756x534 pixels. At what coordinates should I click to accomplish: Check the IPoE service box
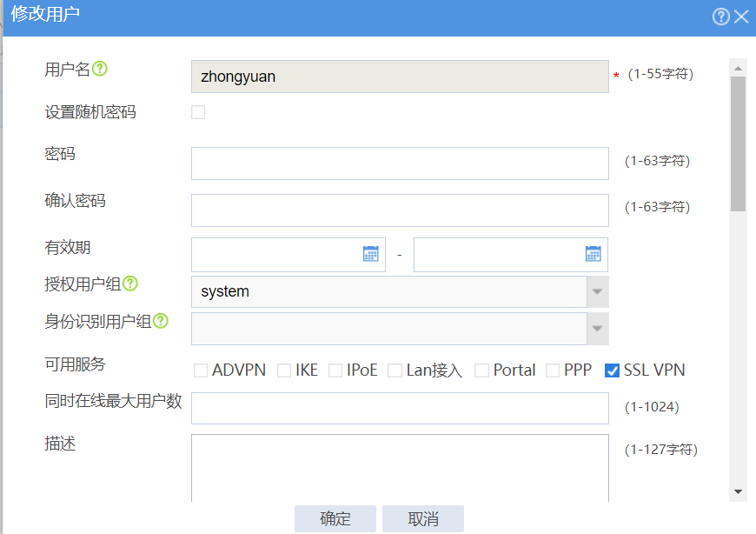pos(335,370)
